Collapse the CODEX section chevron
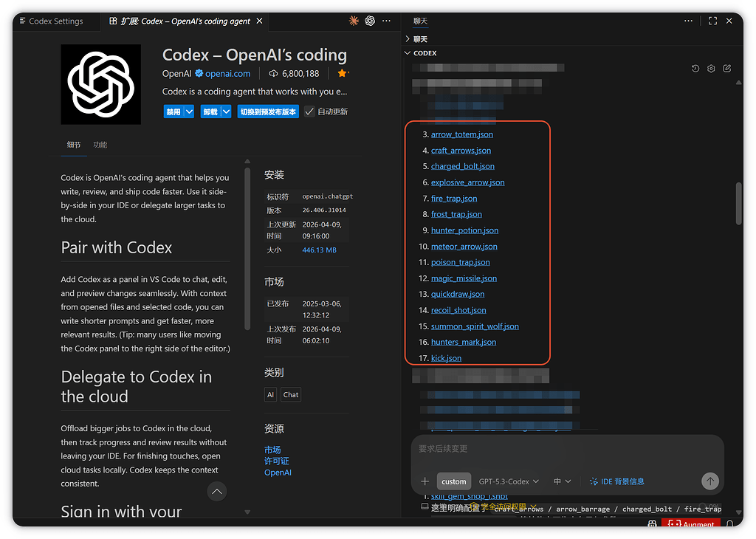Screen dimensions: 756x539 pos(408,53)
